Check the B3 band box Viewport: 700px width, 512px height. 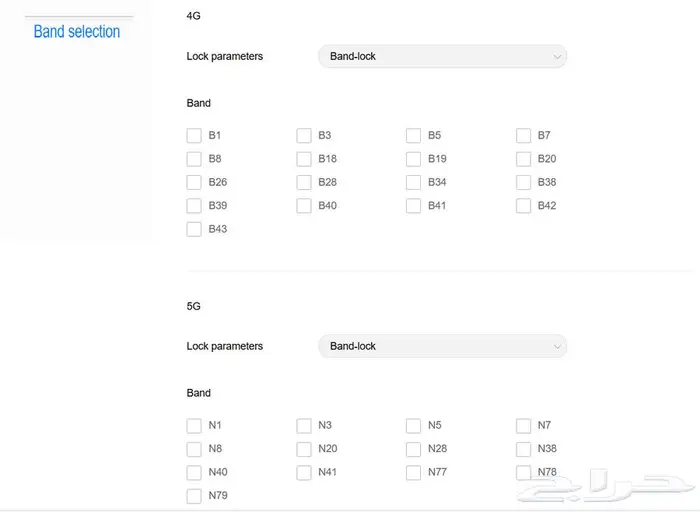click(x=304, y=136)
